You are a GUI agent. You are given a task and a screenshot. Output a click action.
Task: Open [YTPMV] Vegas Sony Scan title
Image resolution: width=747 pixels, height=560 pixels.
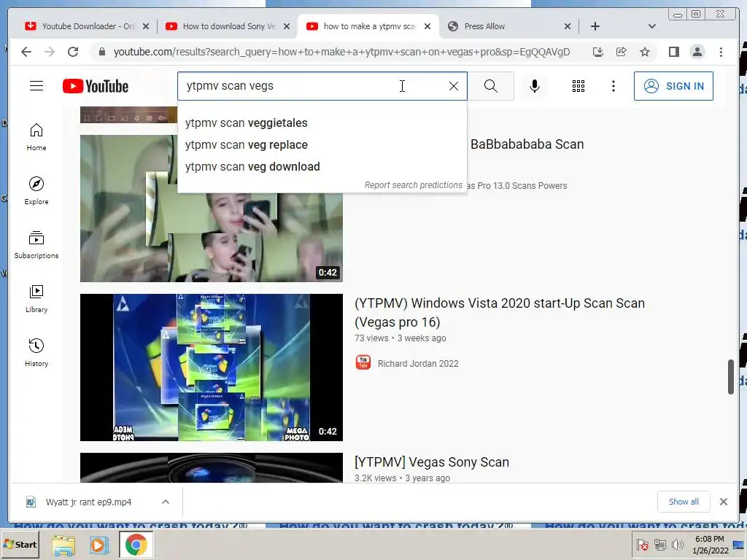[432, 462]
